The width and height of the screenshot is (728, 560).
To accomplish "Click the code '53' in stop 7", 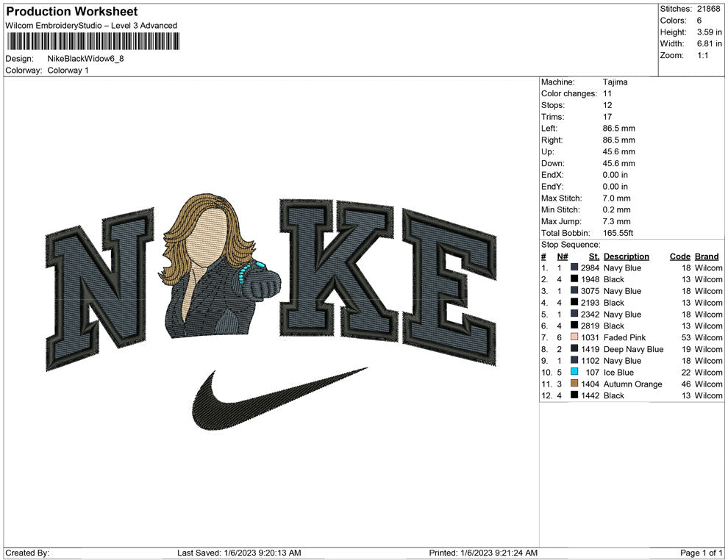I will pos(686,337).
